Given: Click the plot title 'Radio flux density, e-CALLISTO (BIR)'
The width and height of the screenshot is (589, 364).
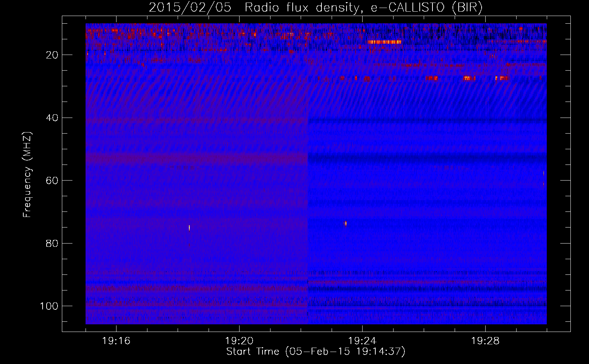Looking at the screenshot, I should [x=364, y=8].
